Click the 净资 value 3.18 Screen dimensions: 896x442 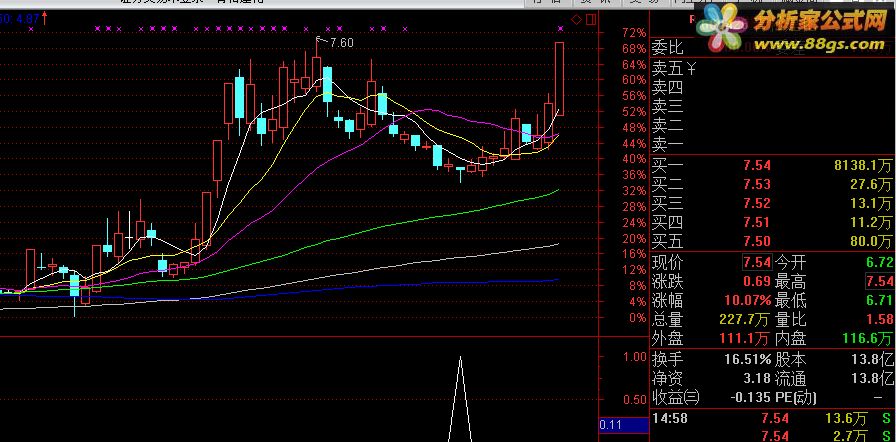coord(757,379)
